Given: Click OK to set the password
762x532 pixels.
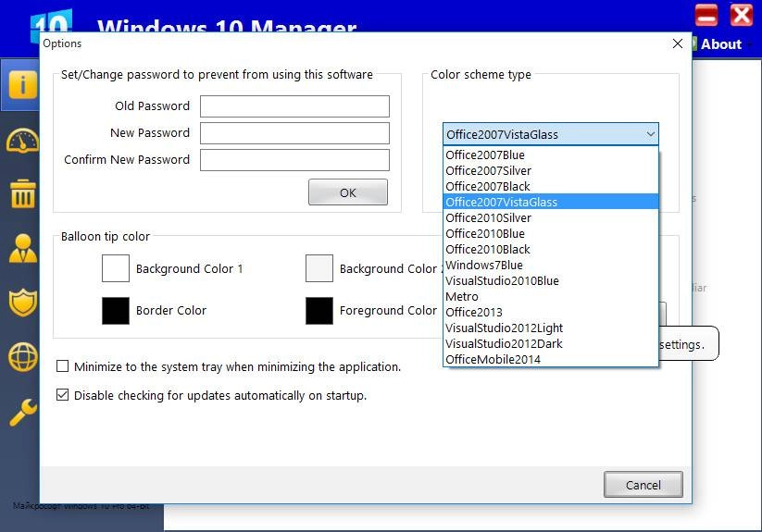Looking at the screenshot, I should tap(348, 192).
